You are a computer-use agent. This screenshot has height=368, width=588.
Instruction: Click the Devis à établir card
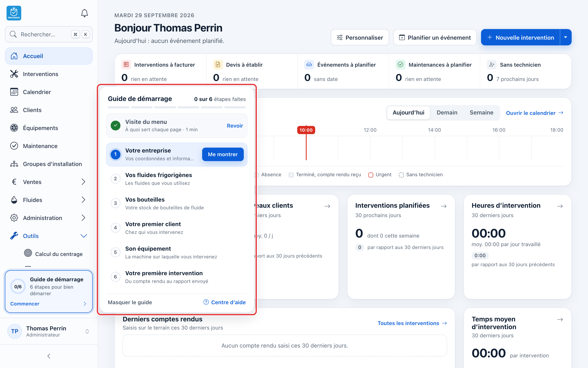click(252, 72)
